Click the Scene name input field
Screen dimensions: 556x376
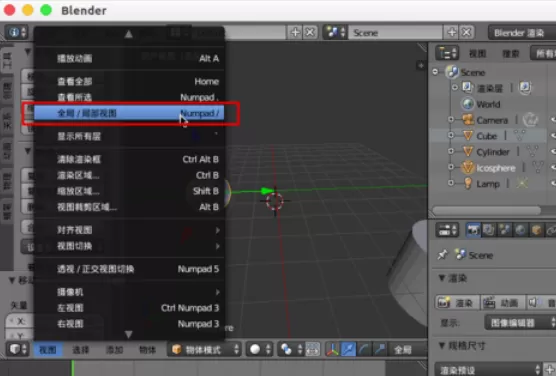point(396,33)
